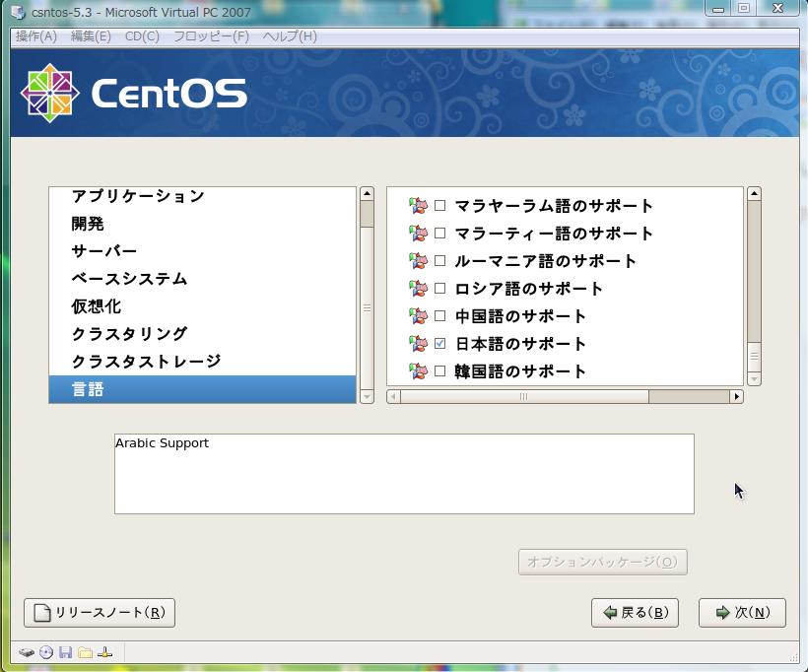The height and width of the screenshot is (672, 808).
Task: Click the horizontal scrollbar right arrow
Action: pos(736,397)
